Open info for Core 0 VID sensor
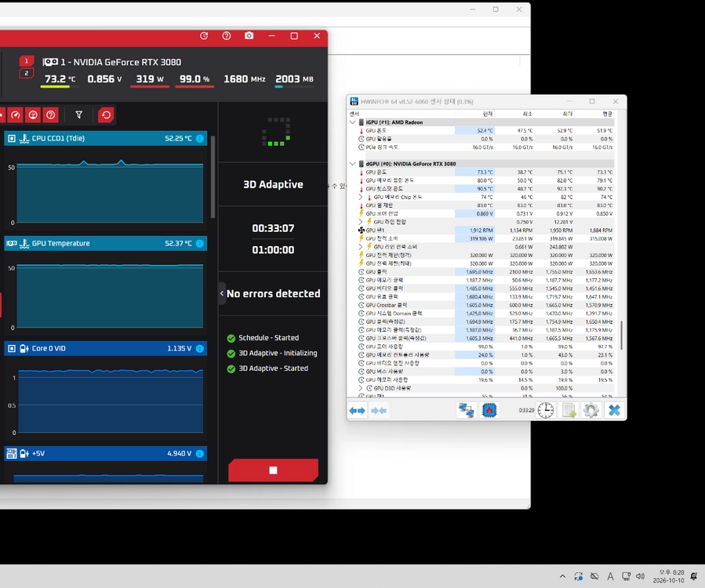This screenshot has width=705, height=588. (200, 348)
